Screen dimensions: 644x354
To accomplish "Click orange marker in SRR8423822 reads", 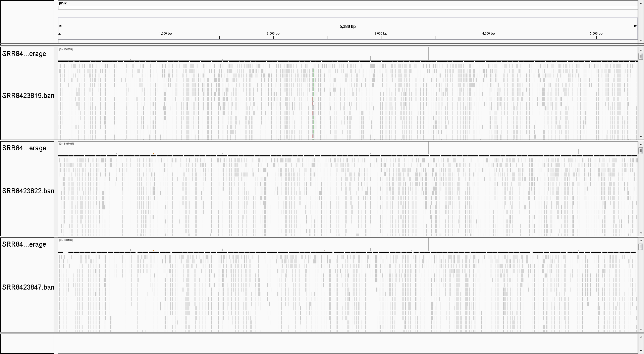I will 385,165.
